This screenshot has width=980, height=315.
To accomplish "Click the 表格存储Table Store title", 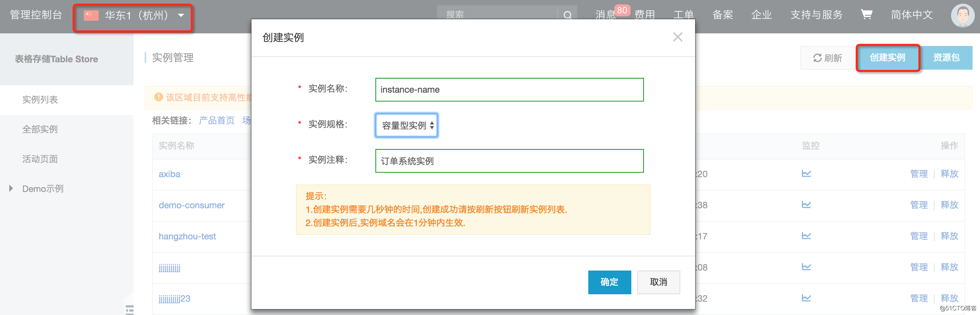I will [56, 59].
